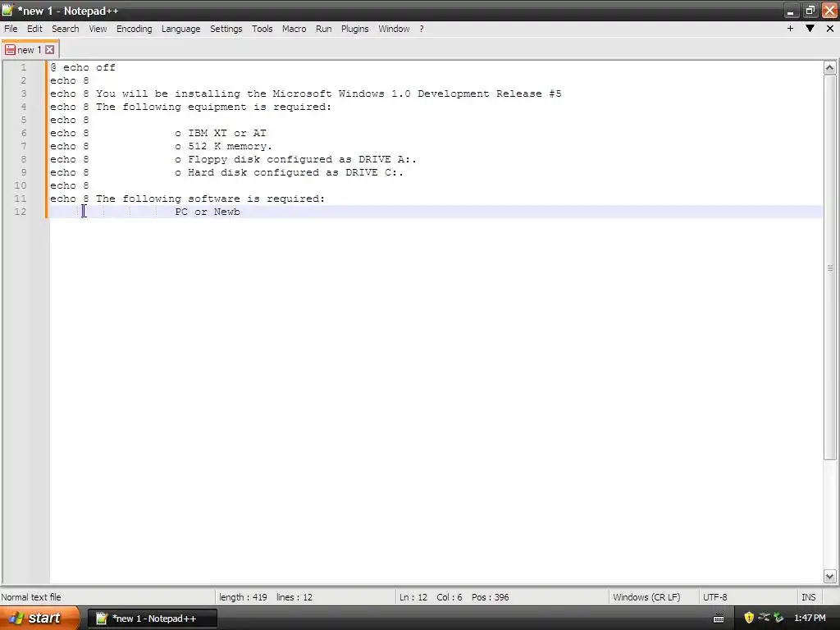Click the "Windows (CR LF)" status entry

(646, 597)
